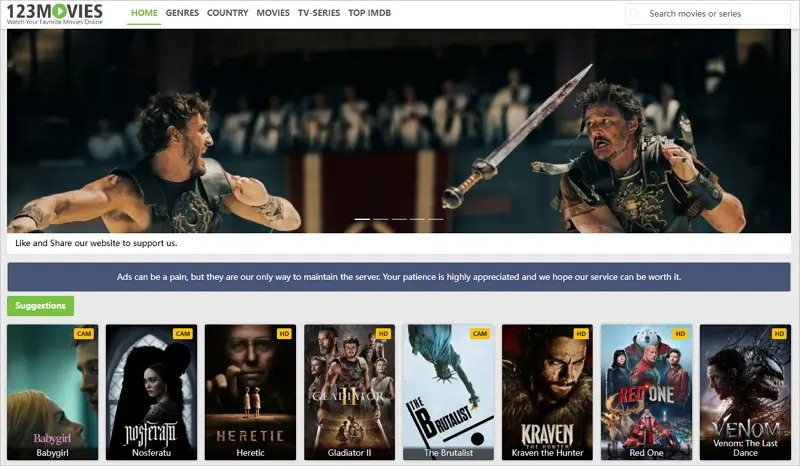
Task: Click 'Watch Your Favorite Movies Online' tagline
Action: [55, 22]
